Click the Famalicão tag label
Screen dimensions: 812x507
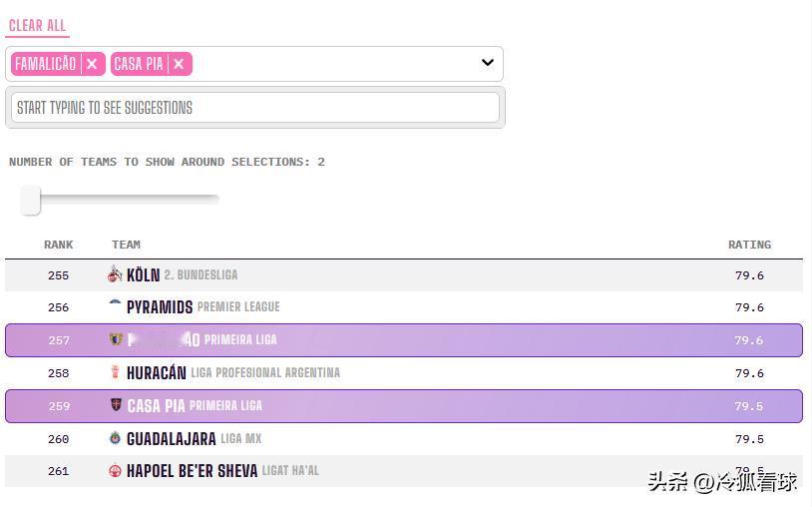click(46, 64)
